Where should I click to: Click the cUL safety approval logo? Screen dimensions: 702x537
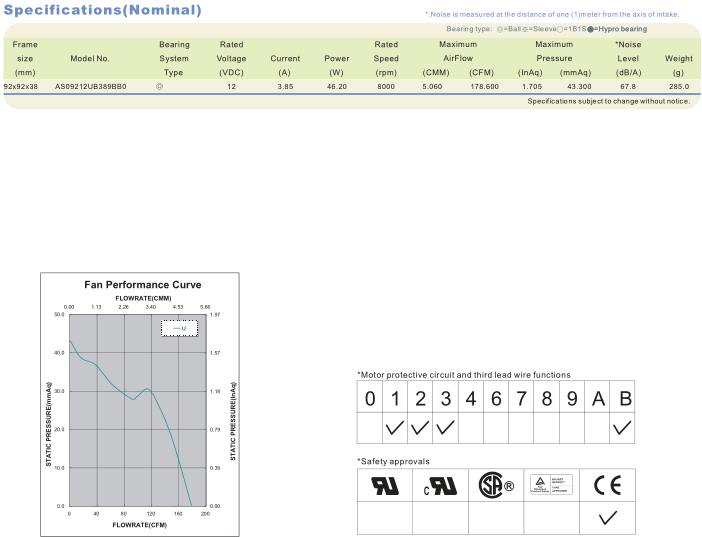pyautogui.click(x=441, y=486)
